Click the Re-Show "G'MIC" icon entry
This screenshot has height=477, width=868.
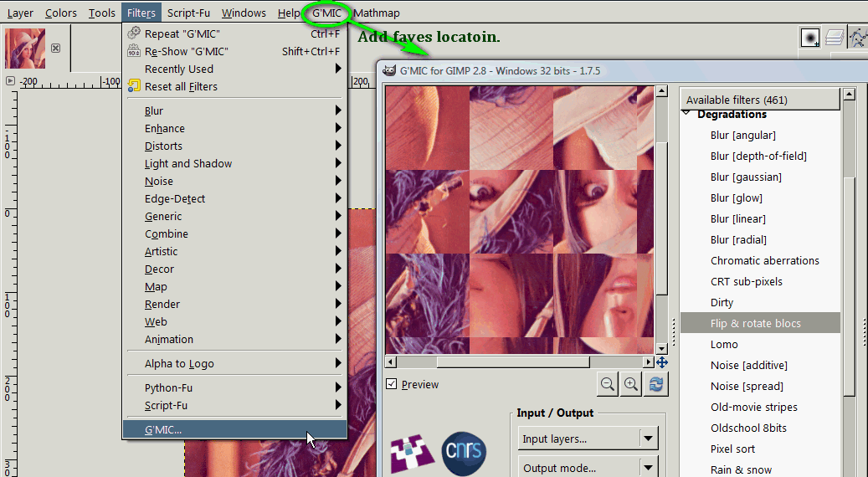coord(133,51)
